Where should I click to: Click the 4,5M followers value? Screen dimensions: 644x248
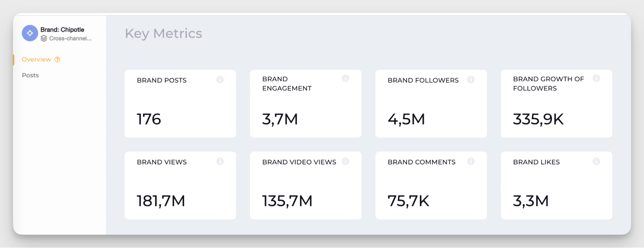(x=406, y=119)
